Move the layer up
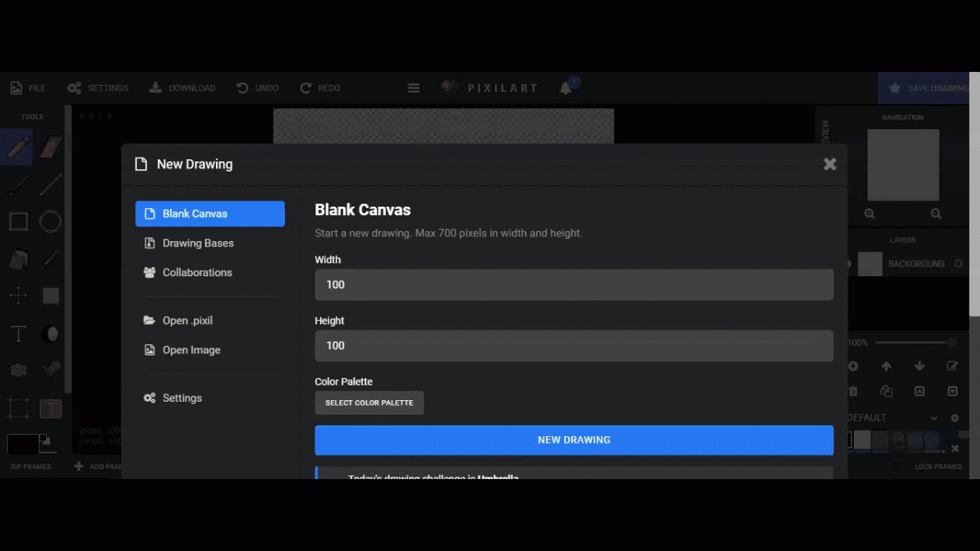Image resolution: width=980 pixels, height=551 pixels. coord(886,367)
